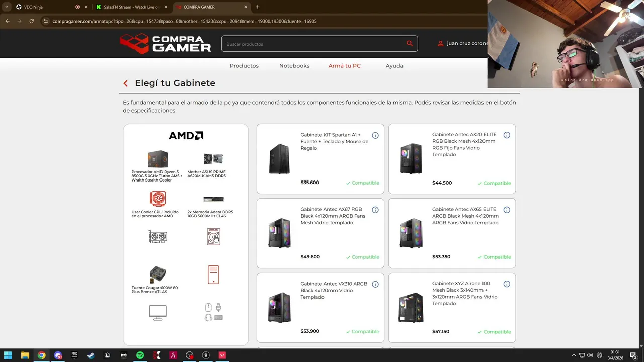Click 'Compatible' label on the Antec AX65 card

point(494,257)
